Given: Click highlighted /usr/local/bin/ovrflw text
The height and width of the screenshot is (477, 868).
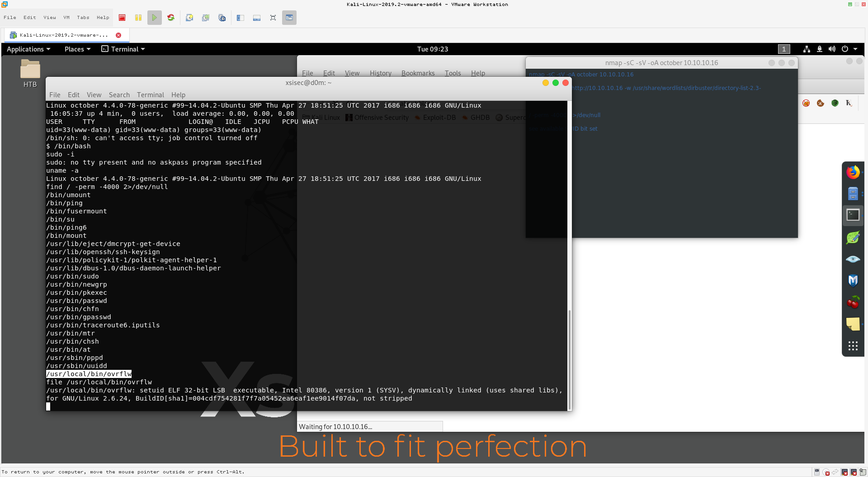Looking at the screenshot, I should click(x=89, y=374).
